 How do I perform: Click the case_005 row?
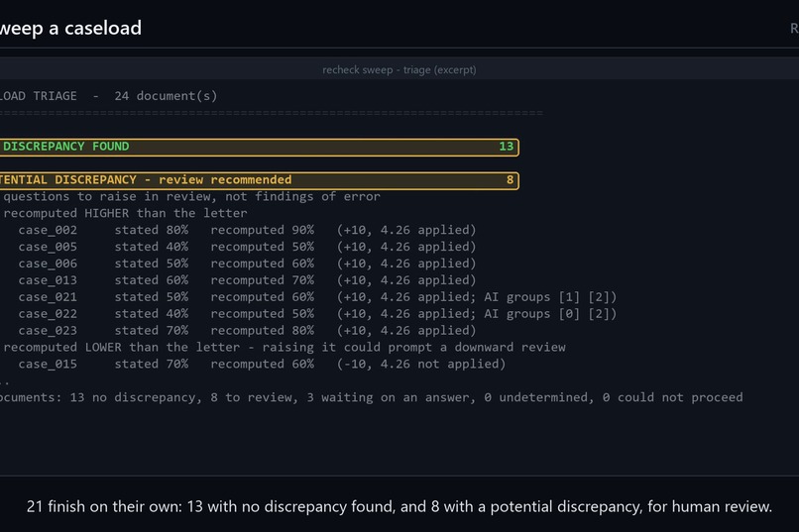pyautogui.click(x=247, y=247)
